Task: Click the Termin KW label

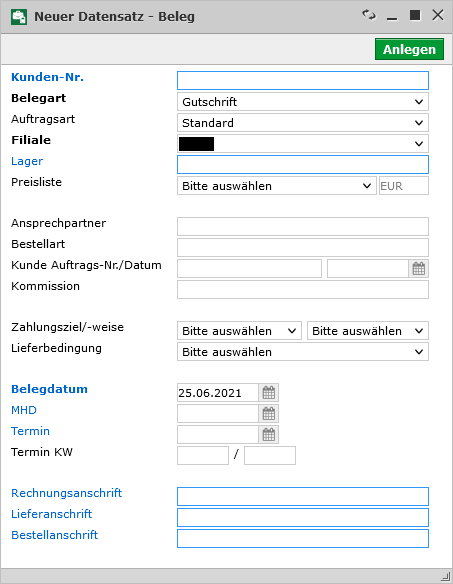Action: click(42, 452)
